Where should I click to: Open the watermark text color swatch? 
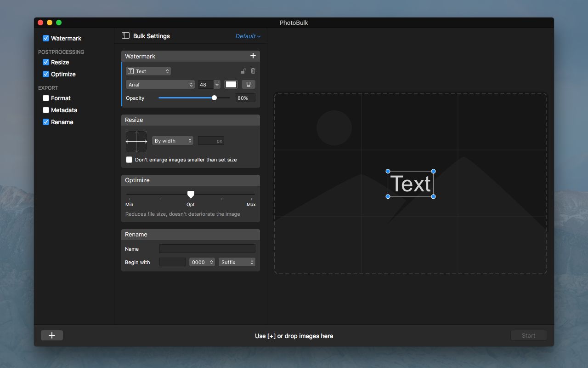click(x=231, y=84)
